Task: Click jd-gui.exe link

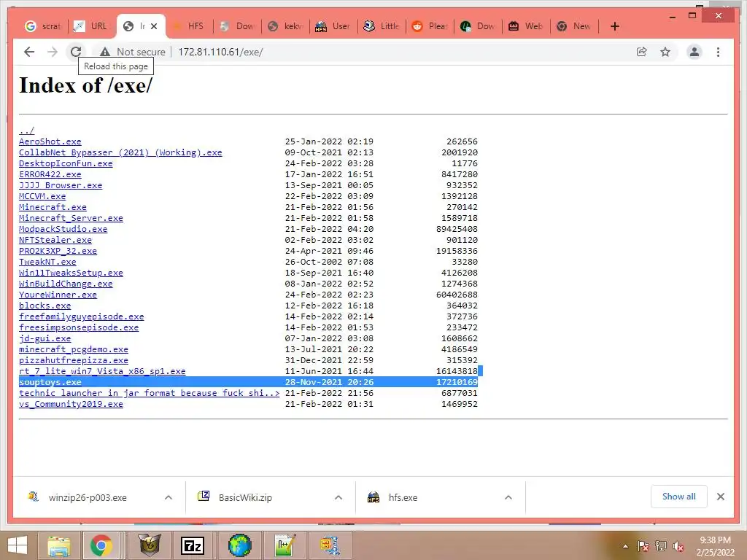Action: click(44, 338)
